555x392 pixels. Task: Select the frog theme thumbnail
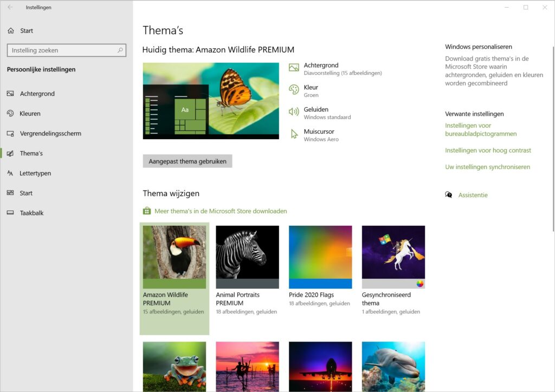coord(175,367)
